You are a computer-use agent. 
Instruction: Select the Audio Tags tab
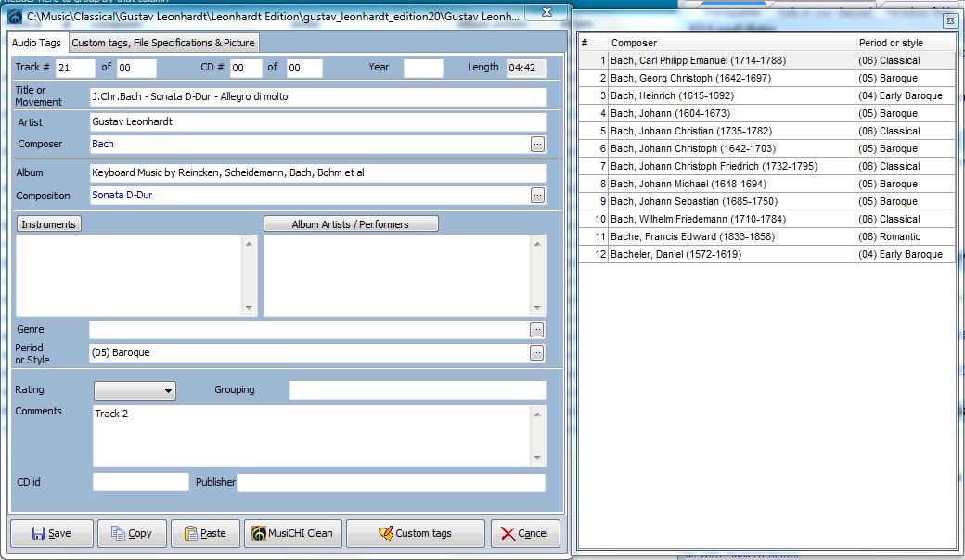click(37, 43)
